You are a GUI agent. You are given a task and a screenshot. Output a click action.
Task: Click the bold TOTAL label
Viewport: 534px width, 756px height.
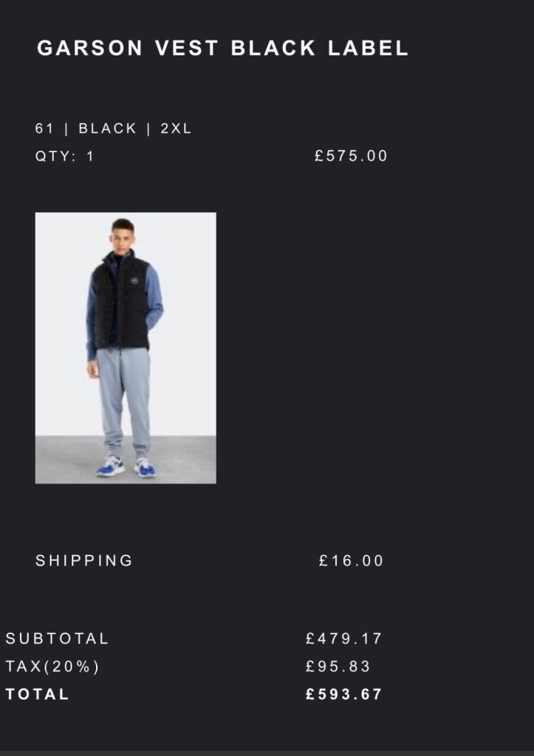pos(38,695)
